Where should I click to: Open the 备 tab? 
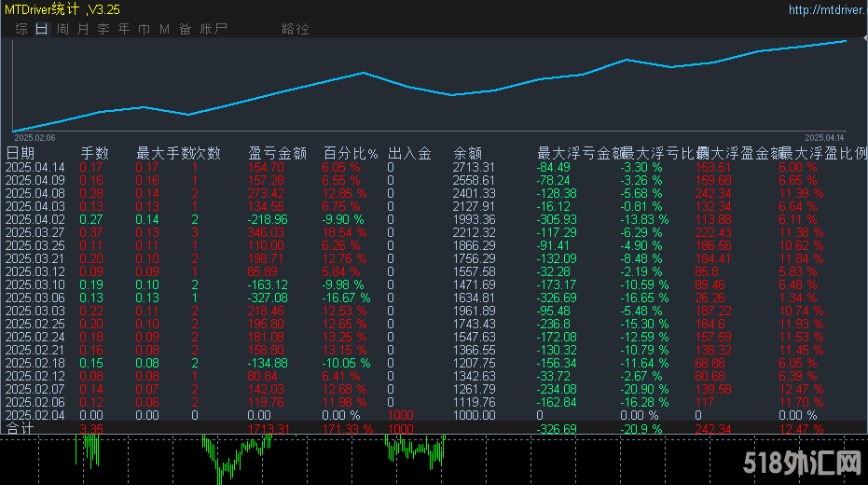(185, 29)
